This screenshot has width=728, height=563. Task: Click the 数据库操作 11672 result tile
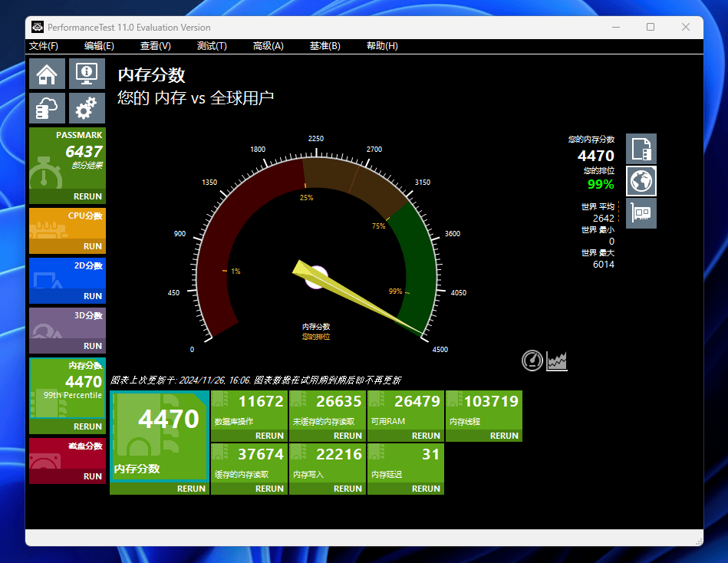[x=249, y=410]
